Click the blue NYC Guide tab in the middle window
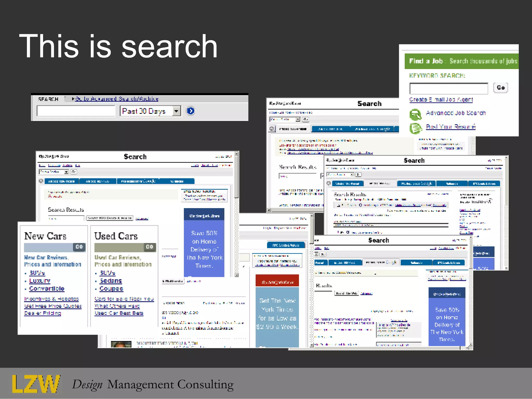 click(x=286, y=245)
